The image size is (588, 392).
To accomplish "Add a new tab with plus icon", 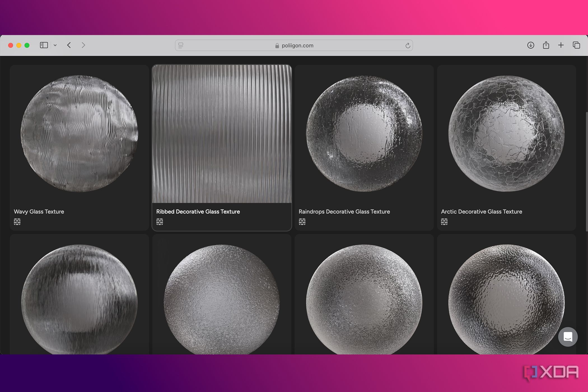I will 561,45.
